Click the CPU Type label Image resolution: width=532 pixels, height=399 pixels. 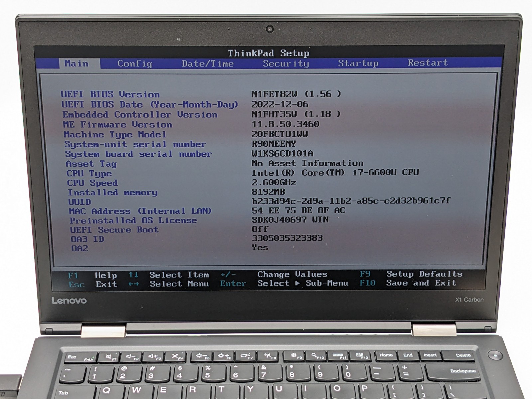[89, 174]
